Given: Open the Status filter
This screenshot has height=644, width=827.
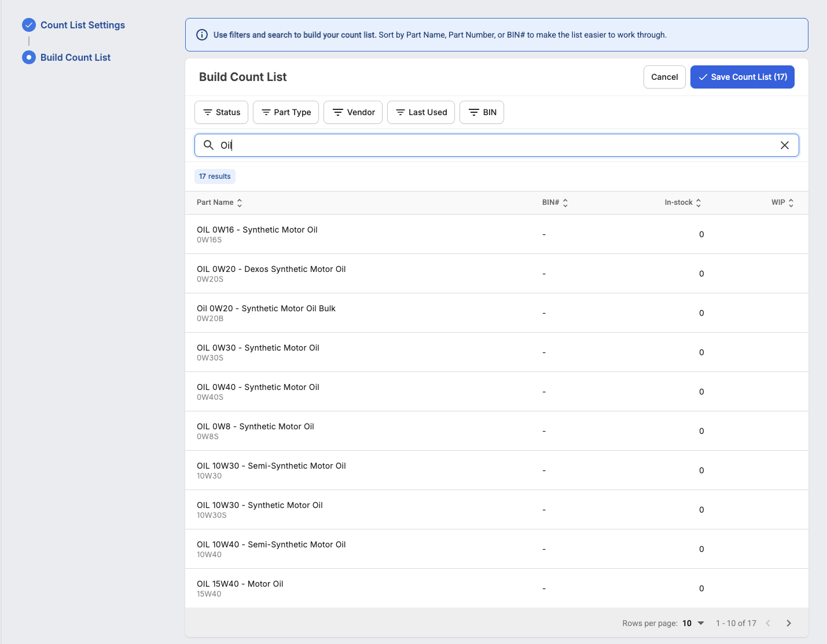Looking at the screenshot, I should click(x=222, y=112).
